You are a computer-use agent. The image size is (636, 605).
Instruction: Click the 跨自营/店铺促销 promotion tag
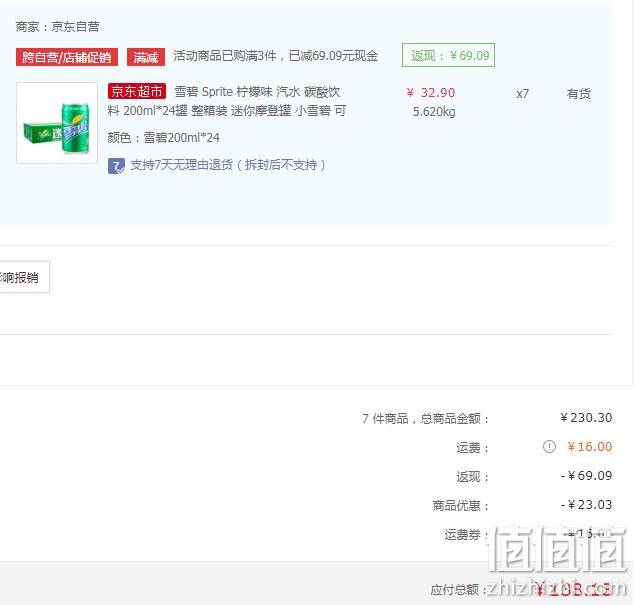pos(67,57)
